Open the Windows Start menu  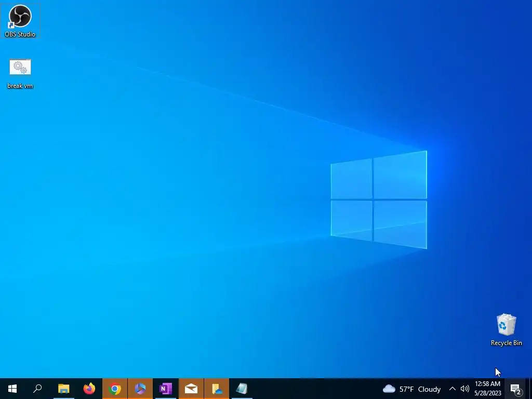pyautogui.click(x=12, y=389)
